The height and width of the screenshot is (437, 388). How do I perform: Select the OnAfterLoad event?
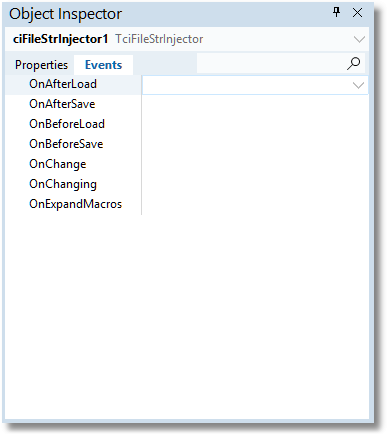point(63,84)
